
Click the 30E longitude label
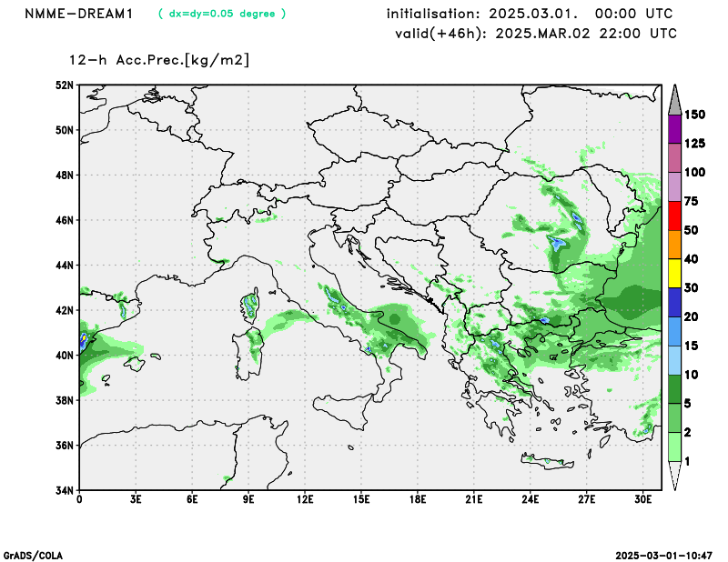point(642,500)
